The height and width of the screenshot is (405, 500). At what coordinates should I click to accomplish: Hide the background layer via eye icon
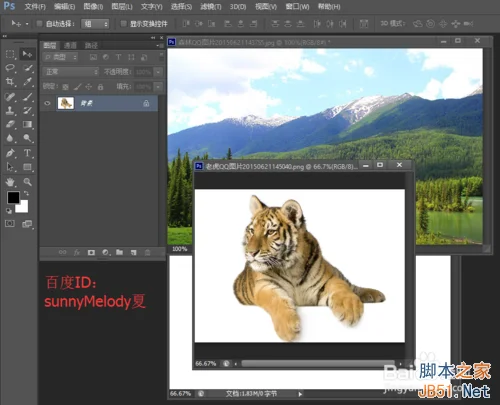[47, 103]
